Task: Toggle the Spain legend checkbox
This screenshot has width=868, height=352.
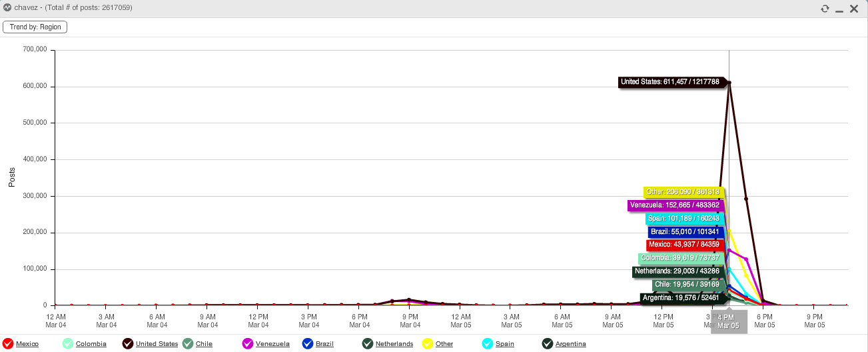Action: [x=488, y=344]
